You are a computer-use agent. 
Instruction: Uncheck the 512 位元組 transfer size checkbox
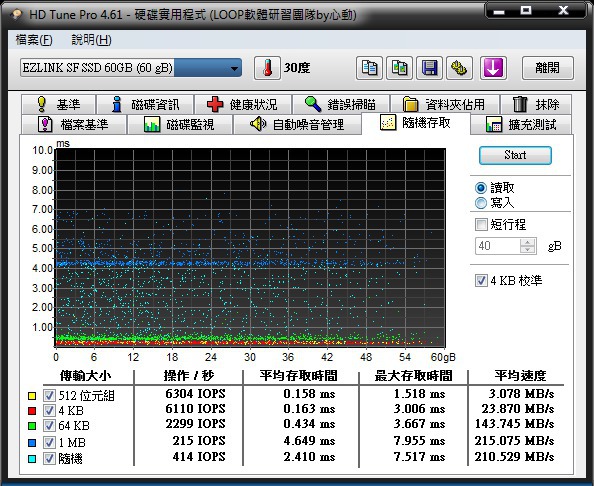point(49,395)
